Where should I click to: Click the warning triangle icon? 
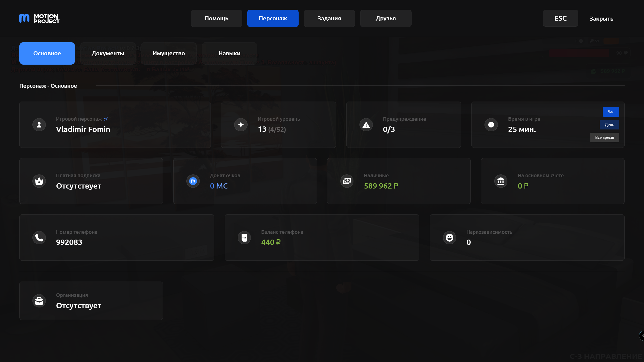click(x=366, y=125)
